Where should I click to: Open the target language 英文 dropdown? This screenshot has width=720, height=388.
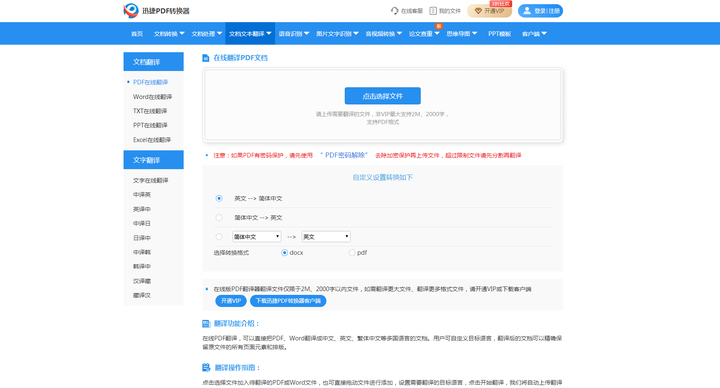pos(326,237)
